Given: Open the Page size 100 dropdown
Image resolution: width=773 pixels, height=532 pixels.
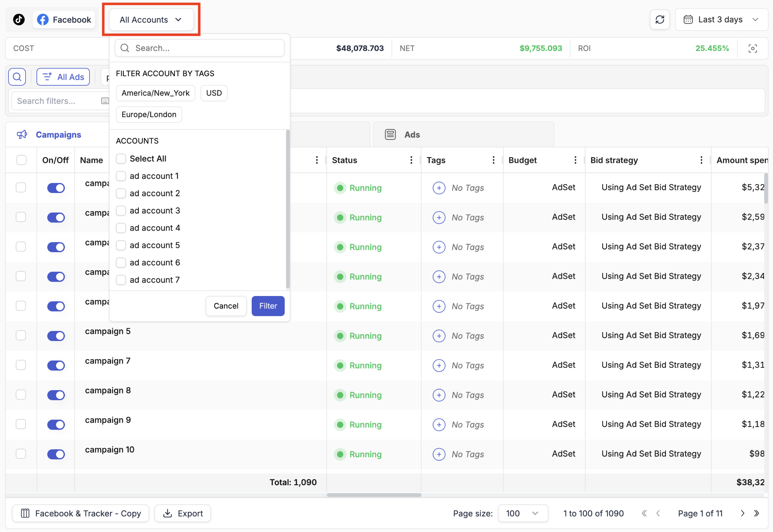Looking at the screenshot, I should [x=522, y=513].
